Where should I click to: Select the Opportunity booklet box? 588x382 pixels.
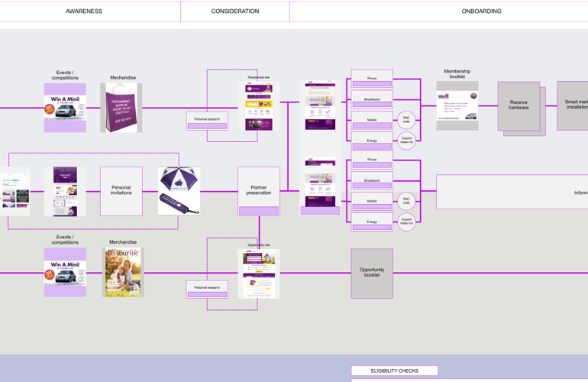click(372, 273)
